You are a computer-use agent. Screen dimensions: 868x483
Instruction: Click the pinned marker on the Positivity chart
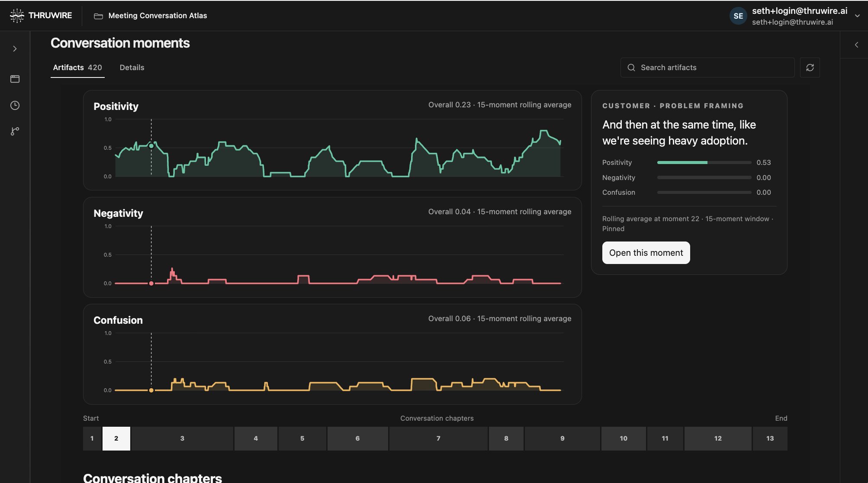pos(151,146)
